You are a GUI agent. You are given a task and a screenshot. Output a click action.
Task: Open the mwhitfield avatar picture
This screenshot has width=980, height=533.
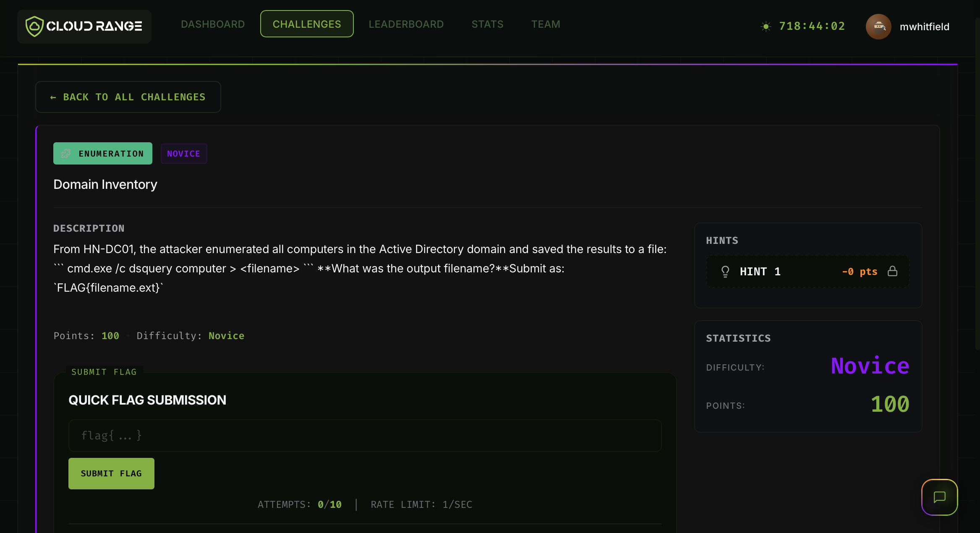click(878, 26)
